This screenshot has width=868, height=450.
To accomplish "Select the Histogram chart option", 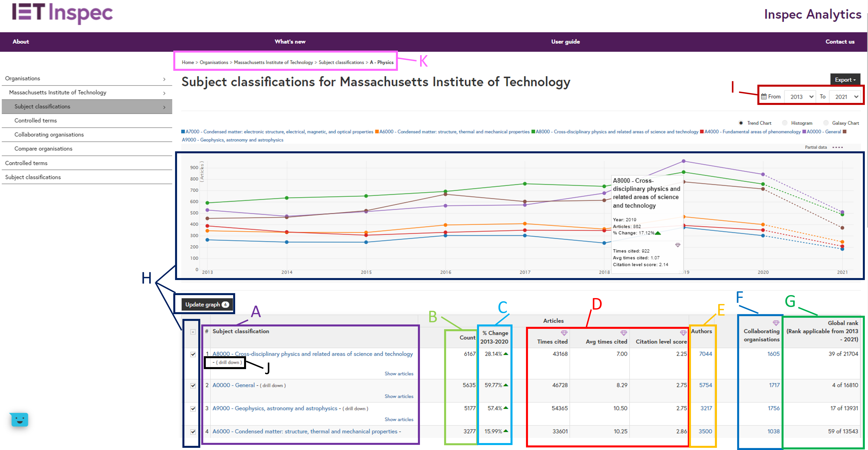I will click(785, 123).
